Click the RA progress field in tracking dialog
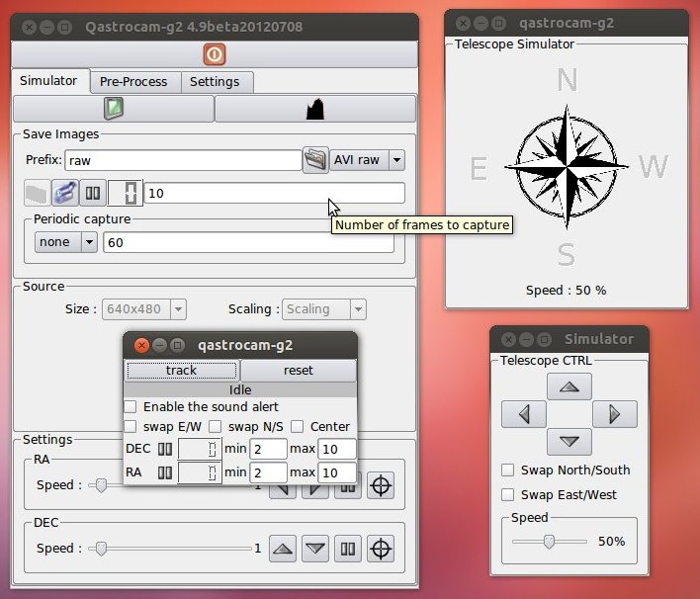This screenshot has height=599, width=700. click(x=199, y=472)
